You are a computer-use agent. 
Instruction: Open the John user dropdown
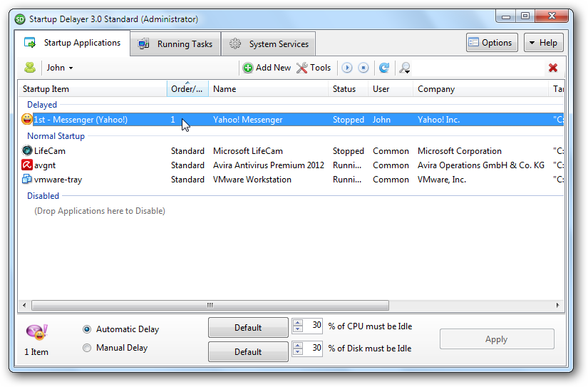pos(60,68)
